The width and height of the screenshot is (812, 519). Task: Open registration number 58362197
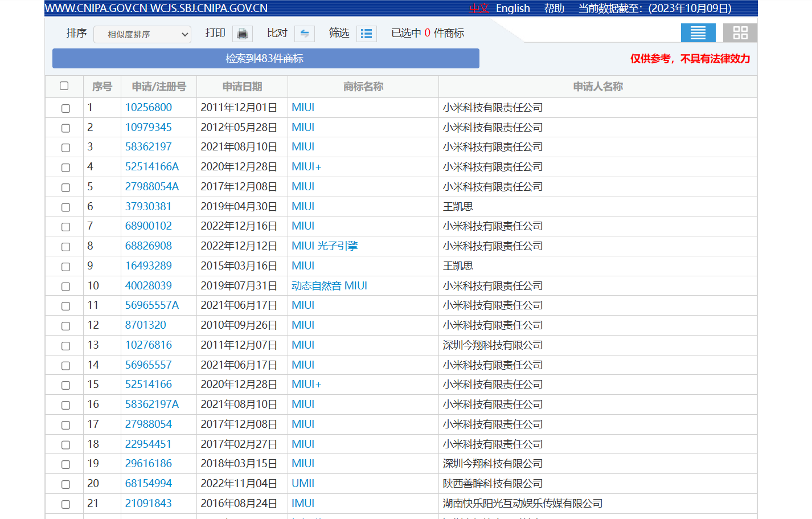(149, 147)
